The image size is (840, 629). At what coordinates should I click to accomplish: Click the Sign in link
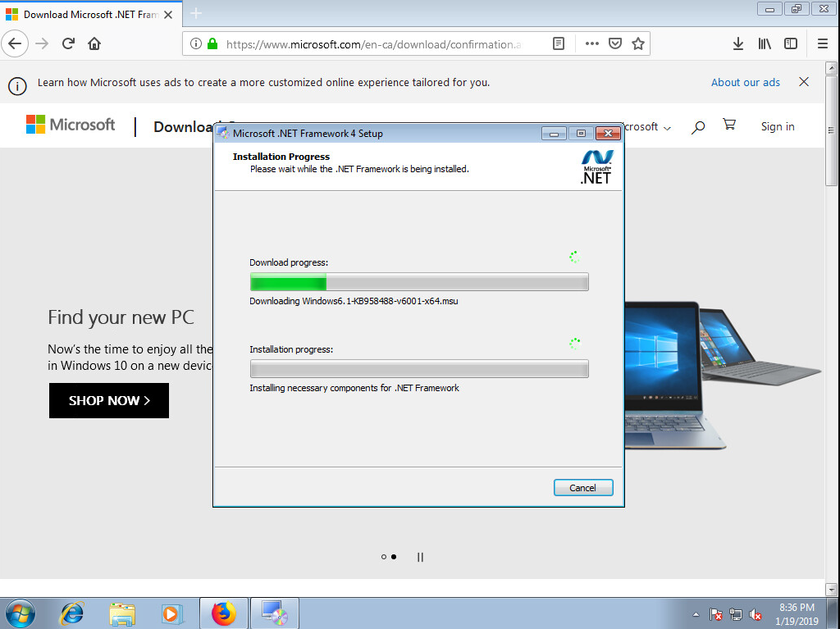point(778,126)
